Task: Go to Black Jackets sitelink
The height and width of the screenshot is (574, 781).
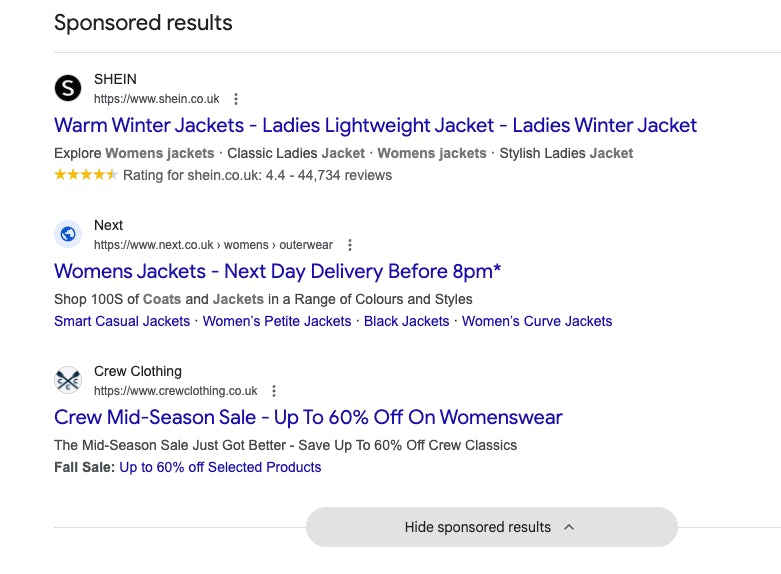Action: pos(407,321)
